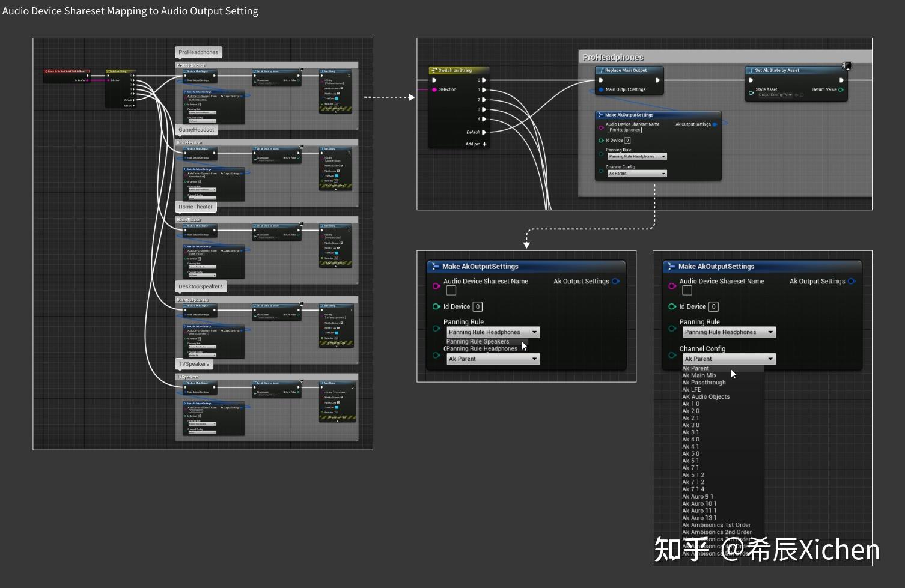Click the Set Ak State by Asset function icon
The height and width of the screenshot is (588, 905).
coord(752,70)
